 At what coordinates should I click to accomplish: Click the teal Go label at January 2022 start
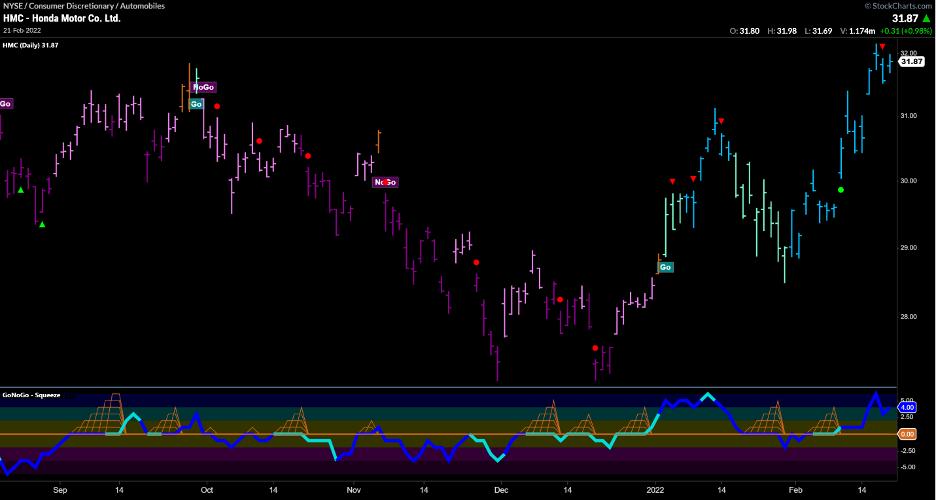coord(666,267)
